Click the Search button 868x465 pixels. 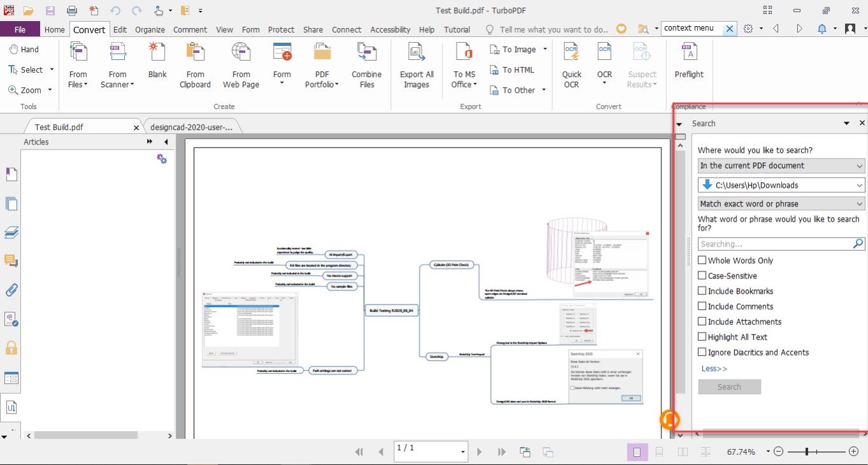729,387
